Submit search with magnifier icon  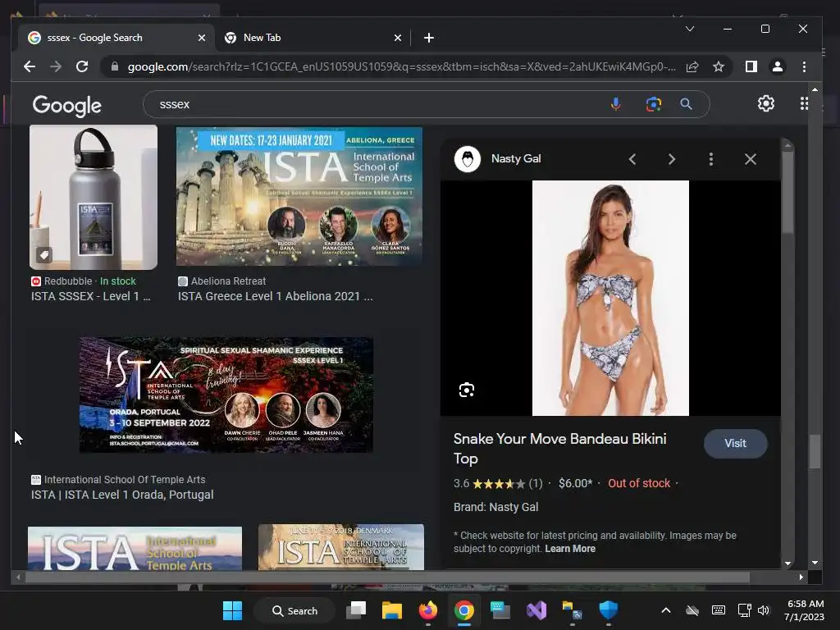(x=687, y=104)
